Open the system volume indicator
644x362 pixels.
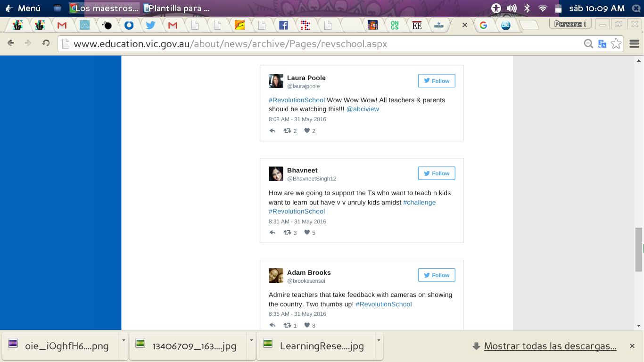coord(512,8)
